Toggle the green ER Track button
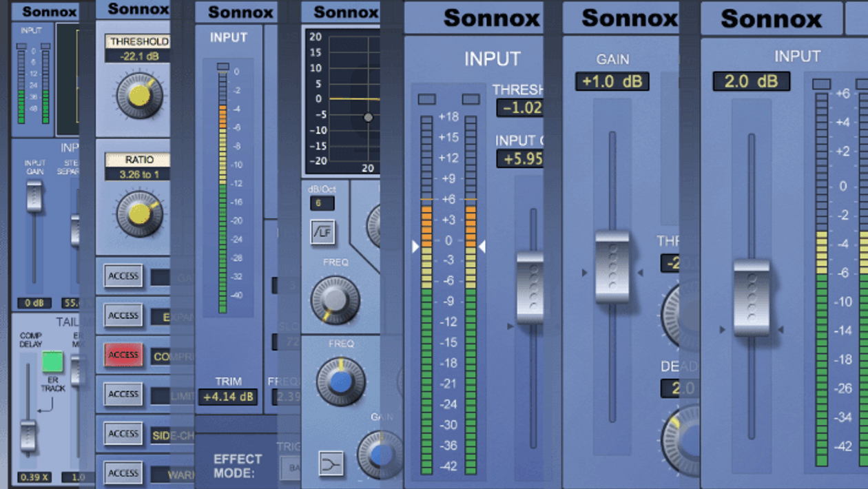The image size is (868, 489). [x=52, y=362]
